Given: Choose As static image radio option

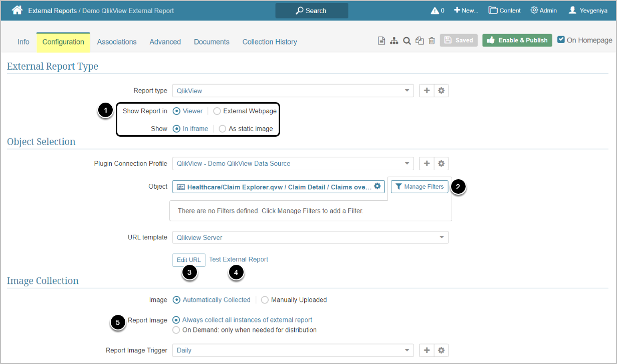Looking at the screenshot, I should pos(223,129).
